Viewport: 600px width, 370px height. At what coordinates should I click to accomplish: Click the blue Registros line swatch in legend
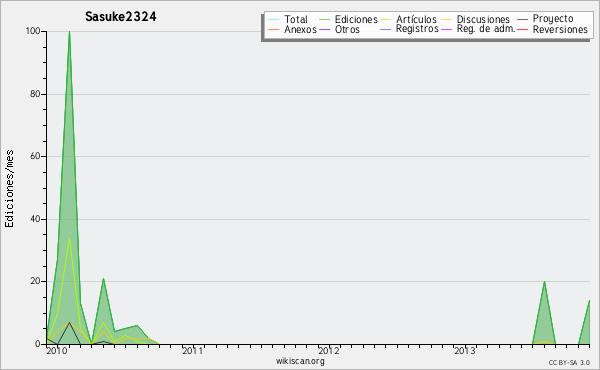(386, 29)
